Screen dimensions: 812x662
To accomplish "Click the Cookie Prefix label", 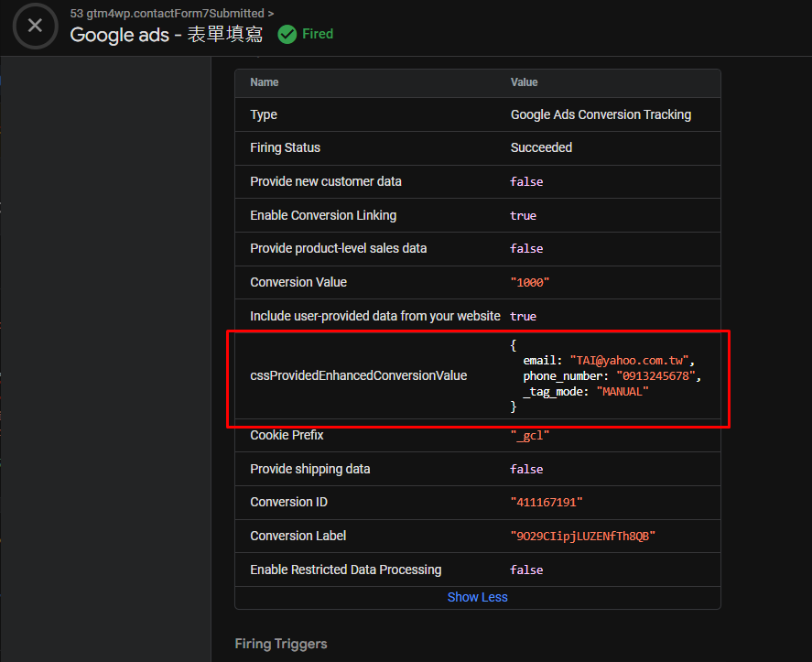I will click(287, 435).
